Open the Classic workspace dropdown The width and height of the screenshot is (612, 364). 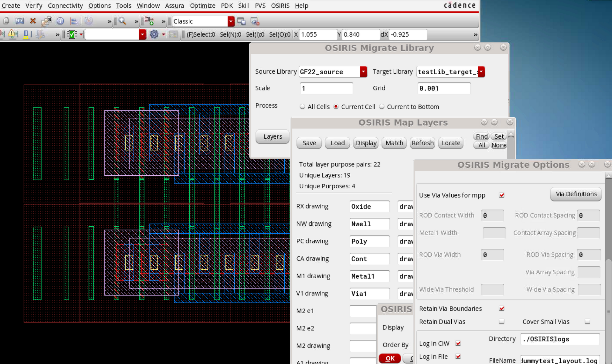pos(231,21)
